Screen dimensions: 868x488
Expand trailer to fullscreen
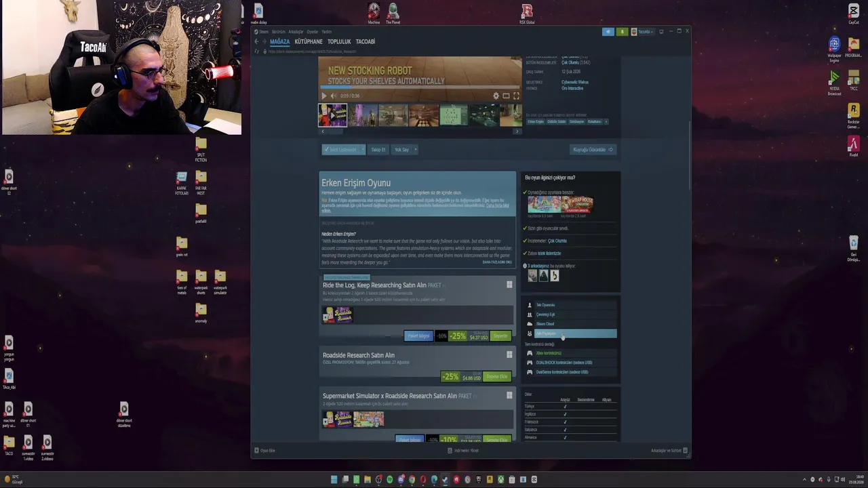pos(516,96)
